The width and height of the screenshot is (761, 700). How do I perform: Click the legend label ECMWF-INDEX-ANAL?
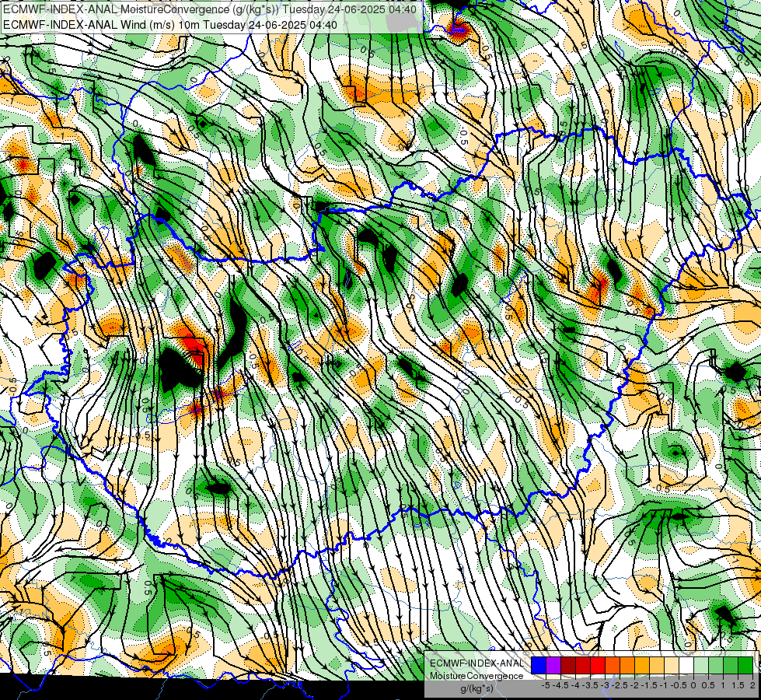coord(477,663)
